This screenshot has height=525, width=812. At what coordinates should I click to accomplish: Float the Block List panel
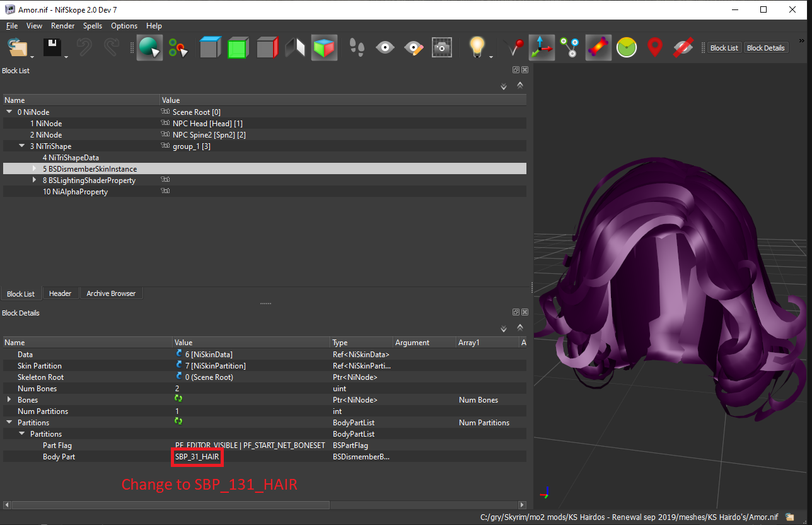pos(516,70)
